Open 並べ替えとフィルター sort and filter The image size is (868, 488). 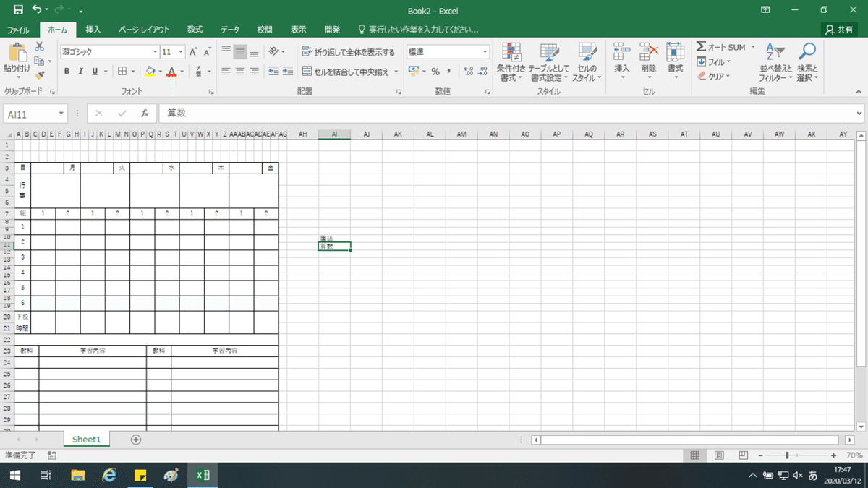(x=775, y=62)
